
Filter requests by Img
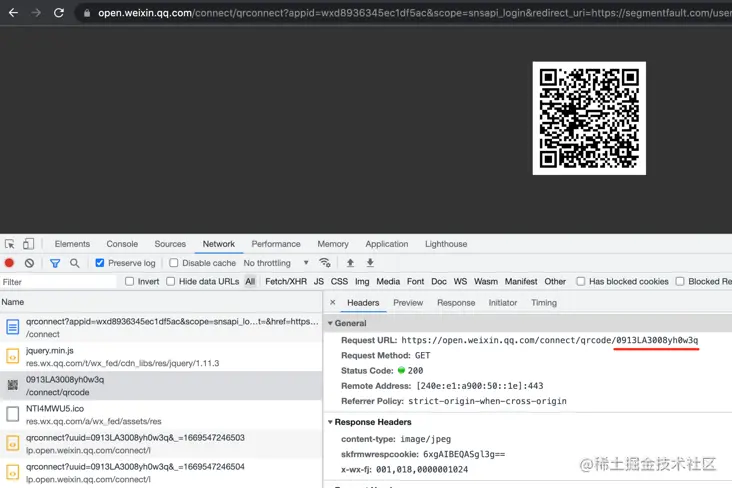coord(362,281)
